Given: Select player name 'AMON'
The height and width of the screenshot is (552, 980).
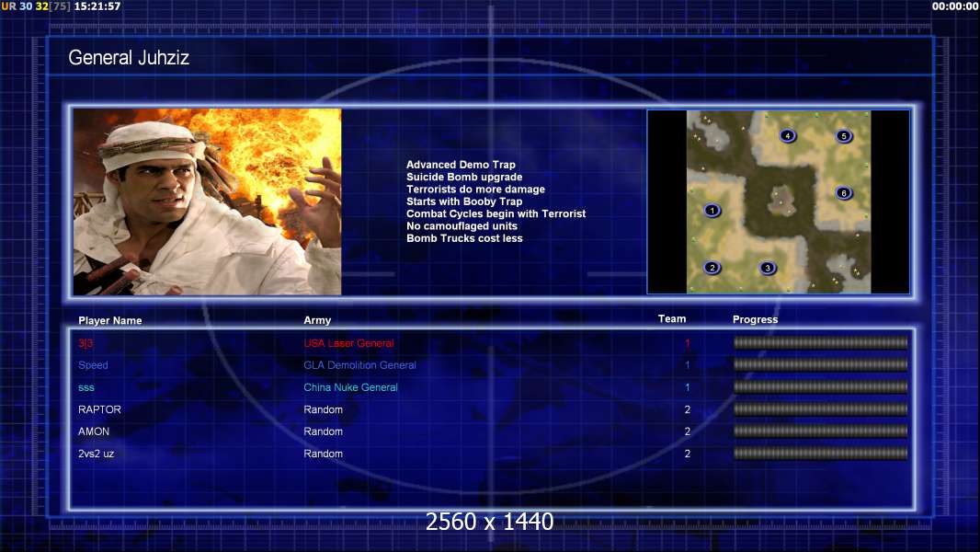Looking at the screenshot, I should click(x=94, y=431).
